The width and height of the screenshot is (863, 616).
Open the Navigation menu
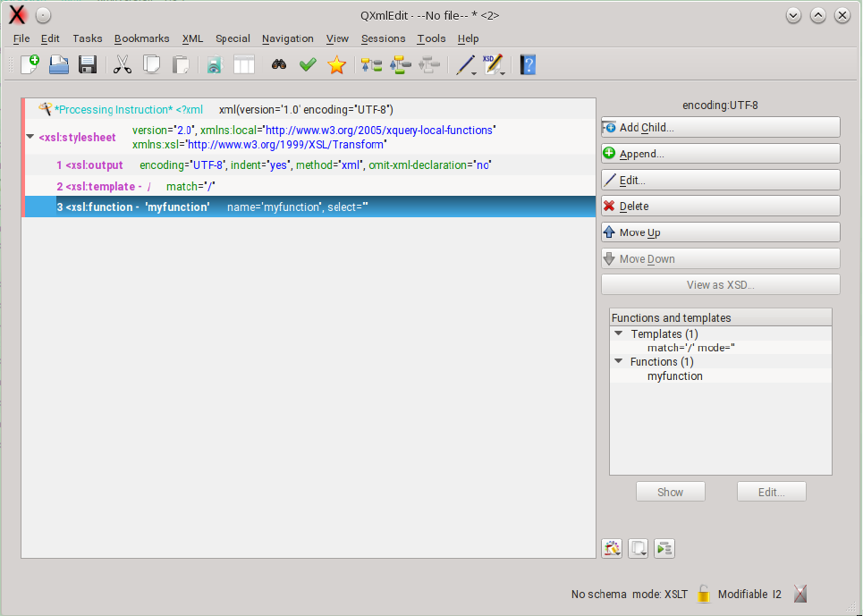(287, 38)
